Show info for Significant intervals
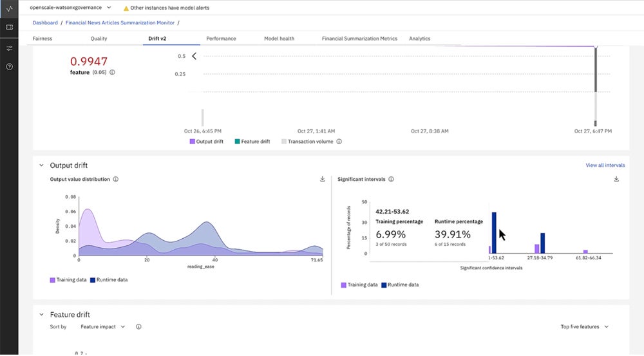 coord(391,180)
